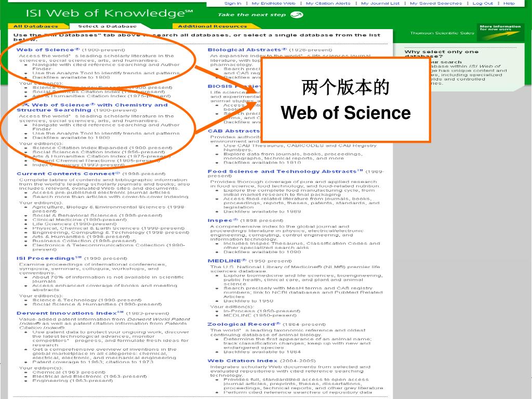Open ISI Proceedings database
This screenshot has width=532, height=399.
coord(49,258)
